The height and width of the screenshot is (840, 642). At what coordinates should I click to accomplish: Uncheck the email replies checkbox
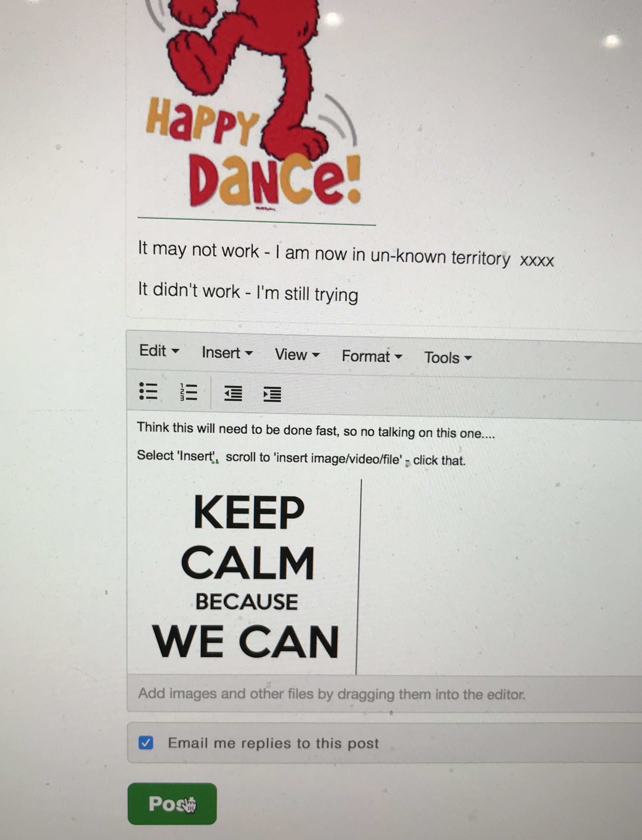(x=146, y=742)
